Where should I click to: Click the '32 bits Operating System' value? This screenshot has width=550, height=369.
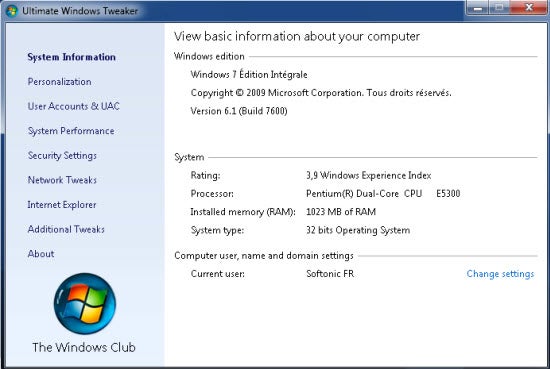358,230
